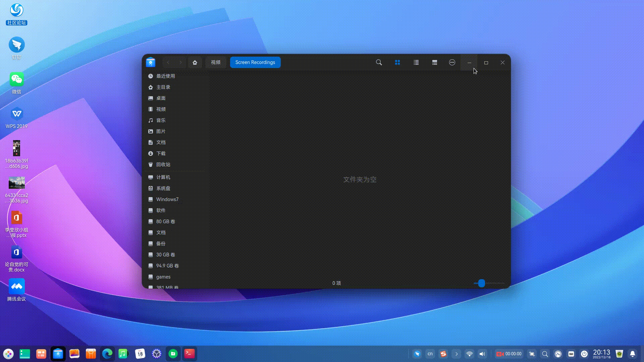Switch to list view mode
This screenshot has width=644, height=362.
point(416,62)
